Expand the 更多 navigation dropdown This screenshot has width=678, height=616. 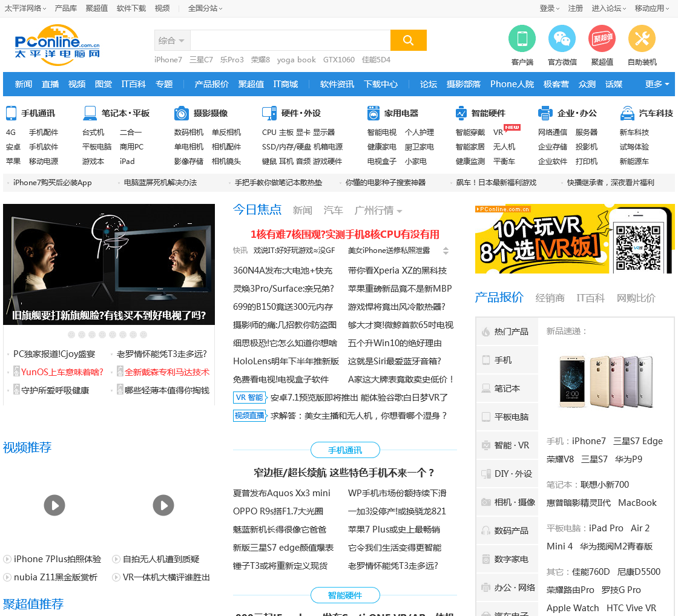(x=657, y=84)
